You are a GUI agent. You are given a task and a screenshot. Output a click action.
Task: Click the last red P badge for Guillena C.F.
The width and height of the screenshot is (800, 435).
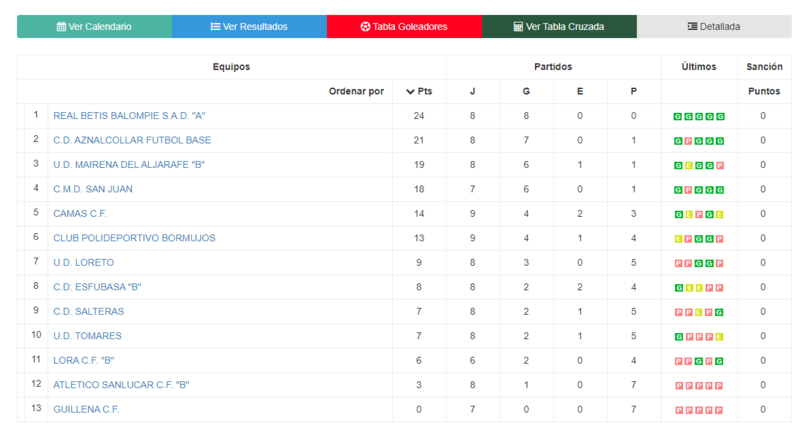719,410
